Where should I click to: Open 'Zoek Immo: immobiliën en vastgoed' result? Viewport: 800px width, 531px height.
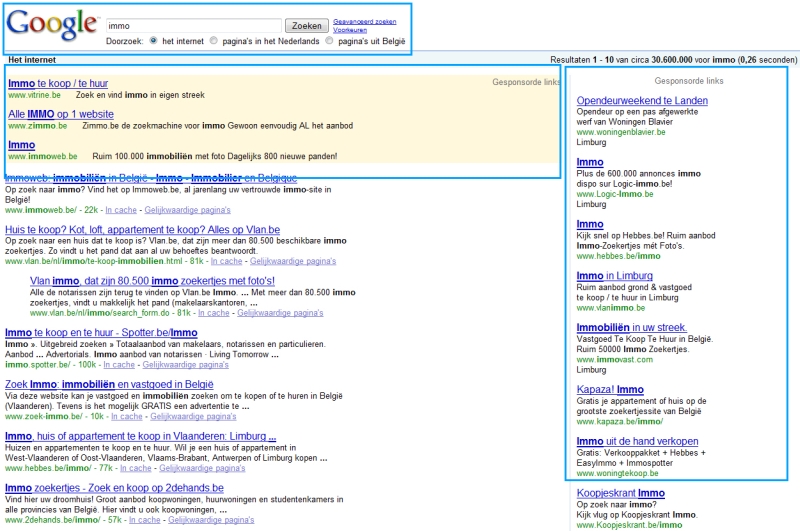pyautogui.click(x=109, y=384)
